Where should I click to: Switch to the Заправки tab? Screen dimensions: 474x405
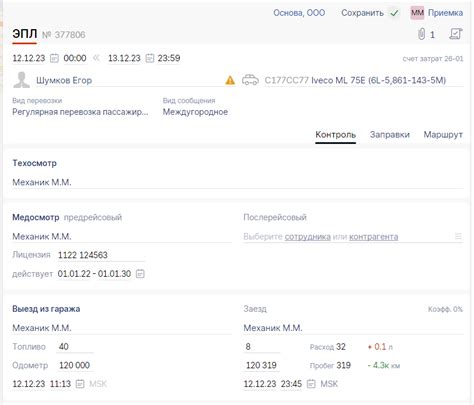tap(390, 135)
